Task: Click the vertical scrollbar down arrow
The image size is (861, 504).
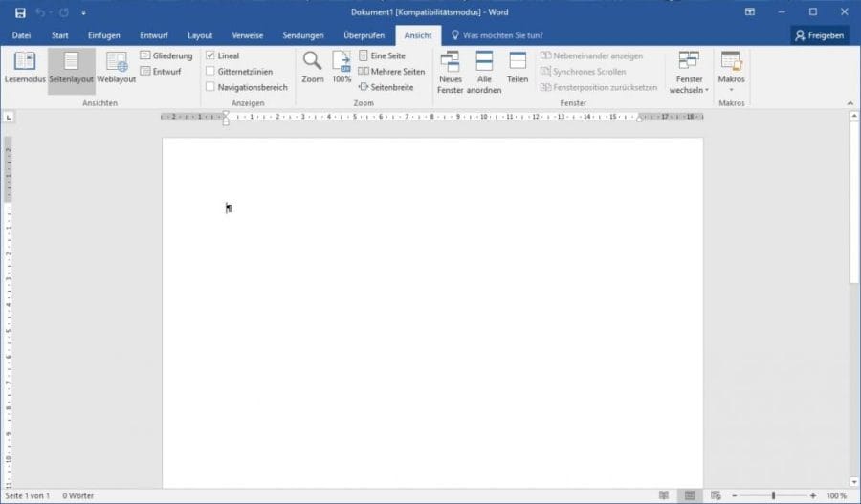Action: [854, 481]
